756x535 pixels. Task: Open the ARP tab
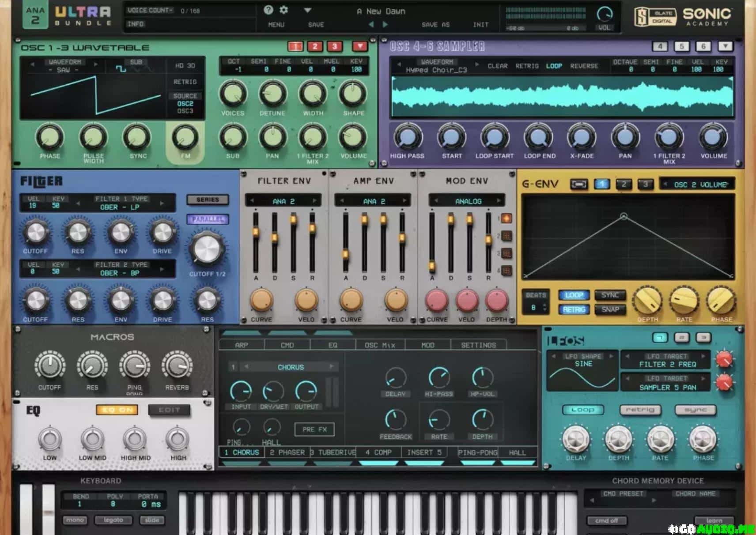point(242,345)
